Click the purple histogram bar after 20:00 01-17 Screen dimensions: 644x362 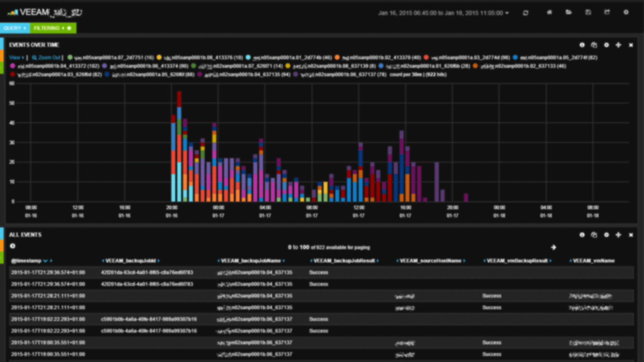(466, 197)
